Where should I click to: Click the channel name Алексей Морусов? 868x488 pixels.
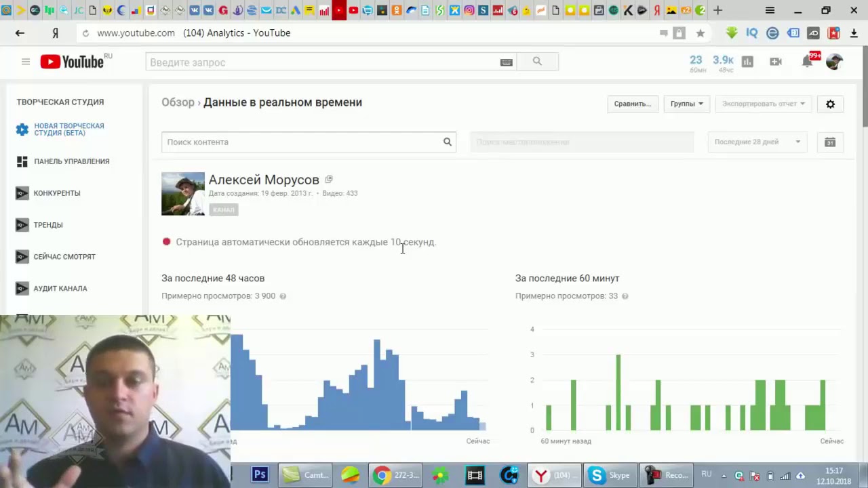pos(264,180)
